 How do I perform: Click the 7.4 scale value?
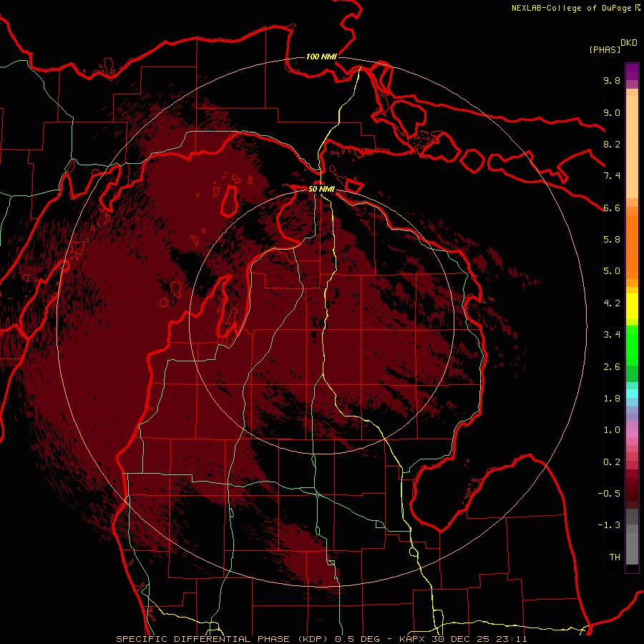(x=612, y=176)
